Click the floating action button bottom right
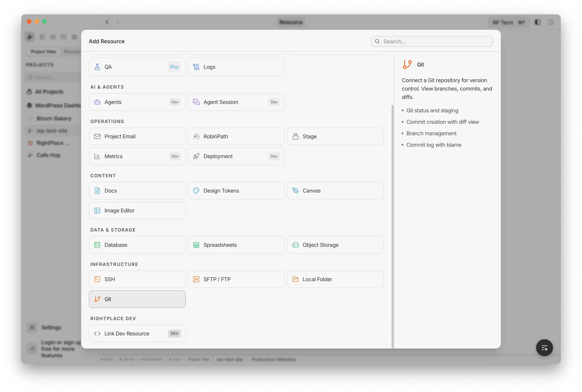The width and height of the screenshot is (582, 392). click(x=545, y=347)
